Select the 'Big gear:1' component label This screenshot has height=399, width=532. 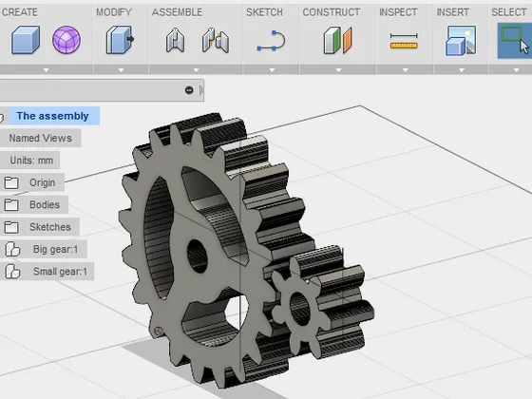pos(56,249)
